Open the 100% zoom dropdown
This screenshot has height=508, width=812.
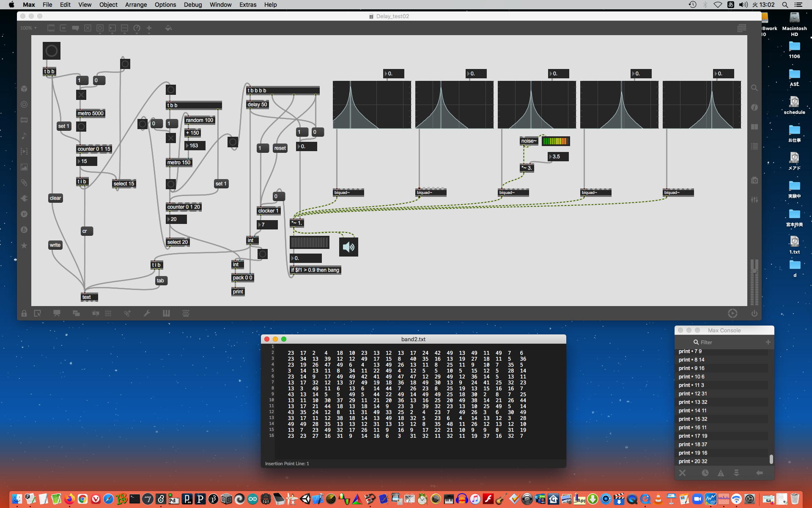pyautogui.click(x=29, y=28)
